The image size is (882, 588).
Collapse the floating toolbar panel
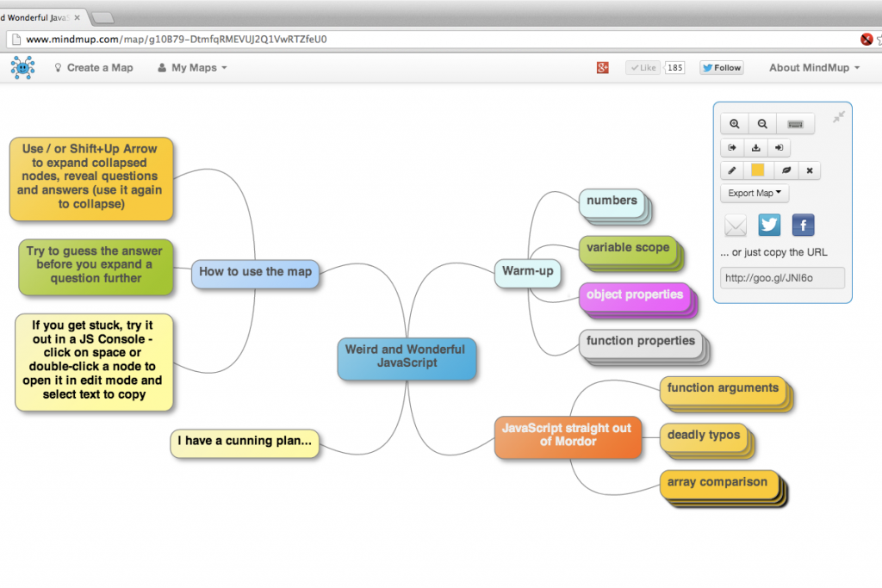pos(839,116)
